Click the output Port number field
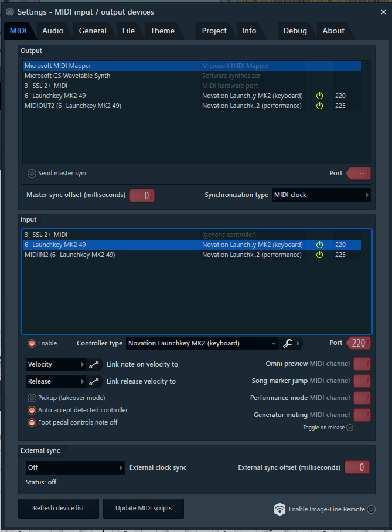 (359, 174)
